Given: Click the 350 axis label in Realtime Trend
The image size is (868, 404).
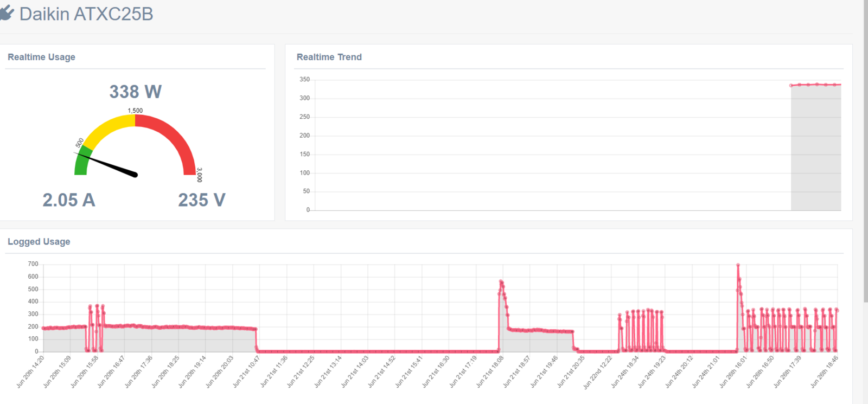Looking at the screenshot, I should pos(304,79).
